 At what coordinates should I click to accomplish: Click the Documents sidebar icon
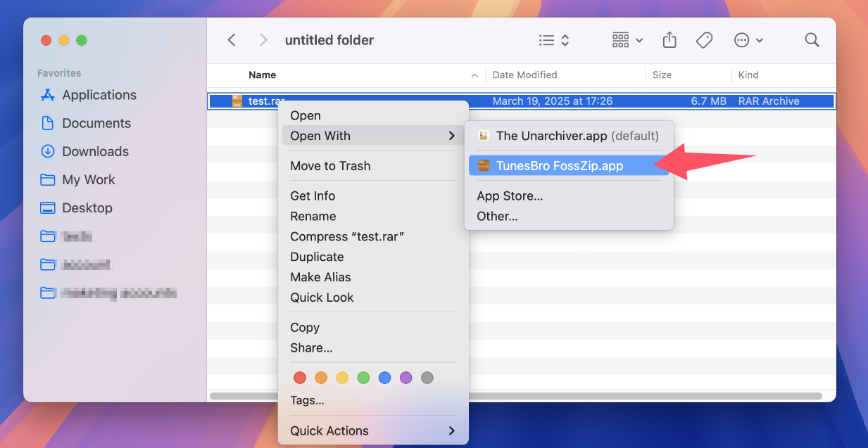pos(48,123)
